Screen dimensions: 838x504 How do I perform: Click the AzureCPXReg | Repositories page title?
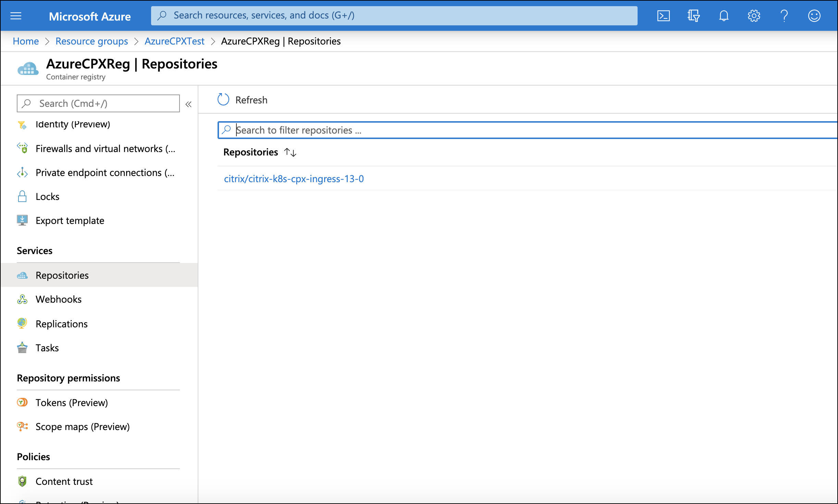[x=132, y=64]
